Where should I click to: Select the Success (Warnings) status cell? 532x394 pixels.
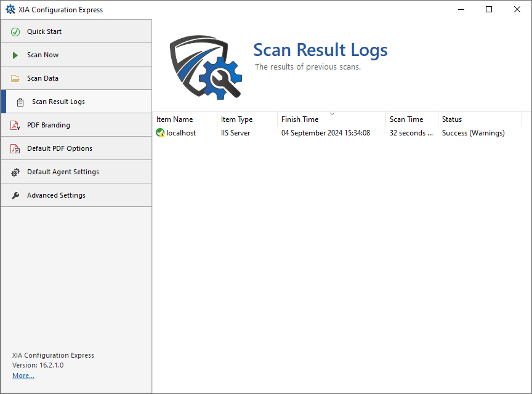click(x=474, y=133)
